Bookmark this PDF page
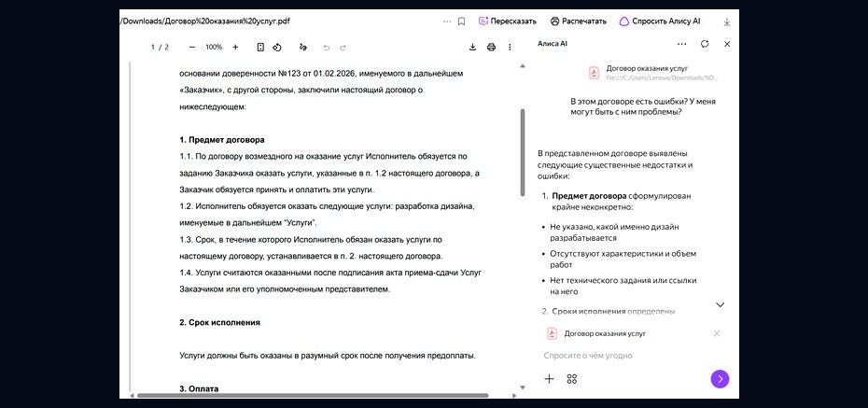 pyautogui.click(x=461, y=21)
